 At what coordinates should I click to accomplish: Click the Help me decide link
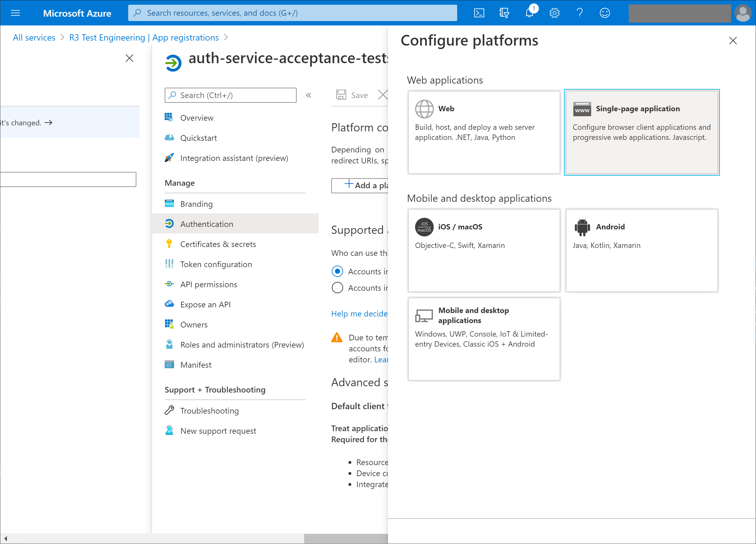(359, 313)
